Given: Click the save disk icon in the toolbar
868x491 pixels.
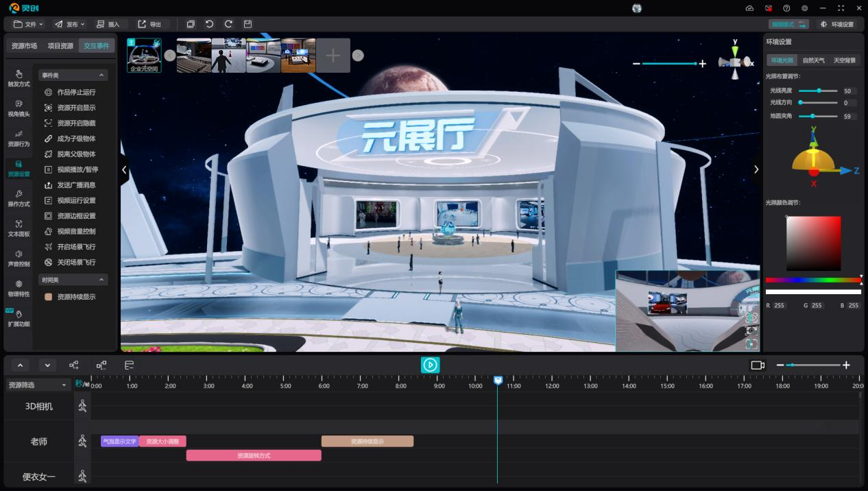Looking at the screenshot, I should [248, 24].
